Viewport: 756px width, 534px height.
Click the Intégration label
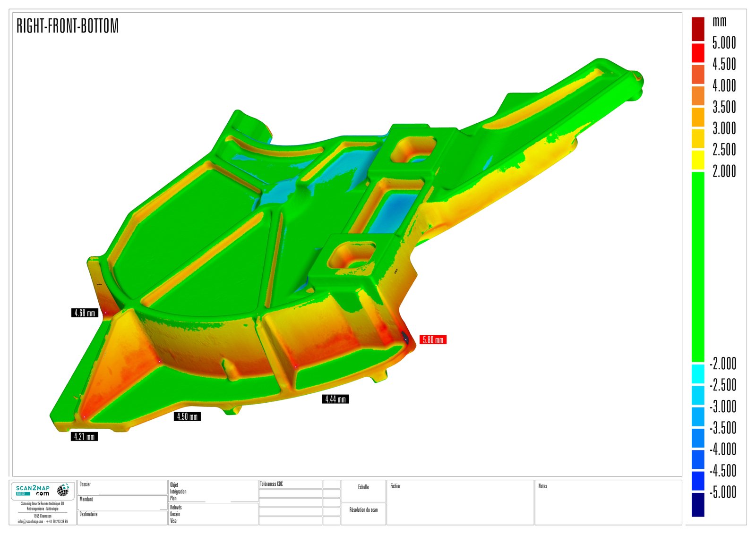point(178,492)
